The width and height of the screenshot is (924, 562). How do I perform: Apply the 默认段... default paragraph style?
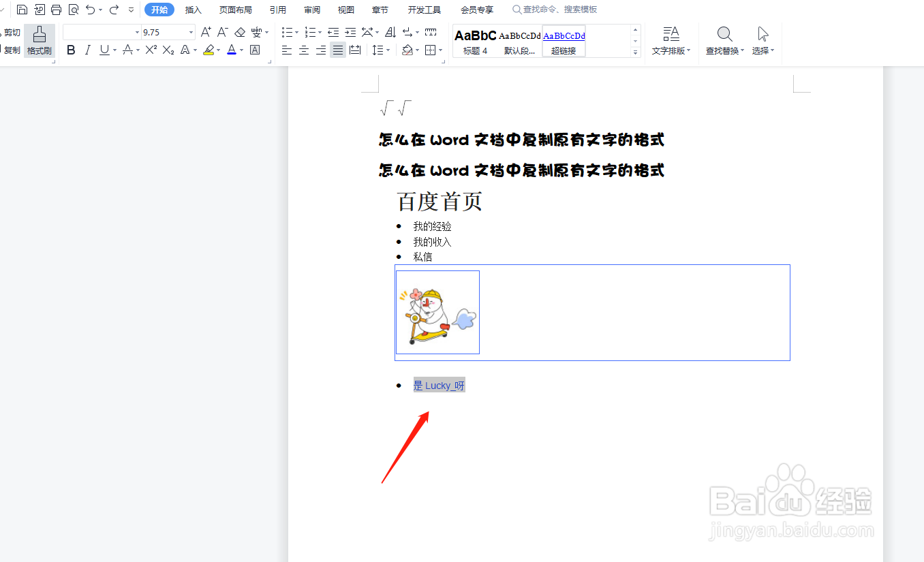(x=520, y=42)
